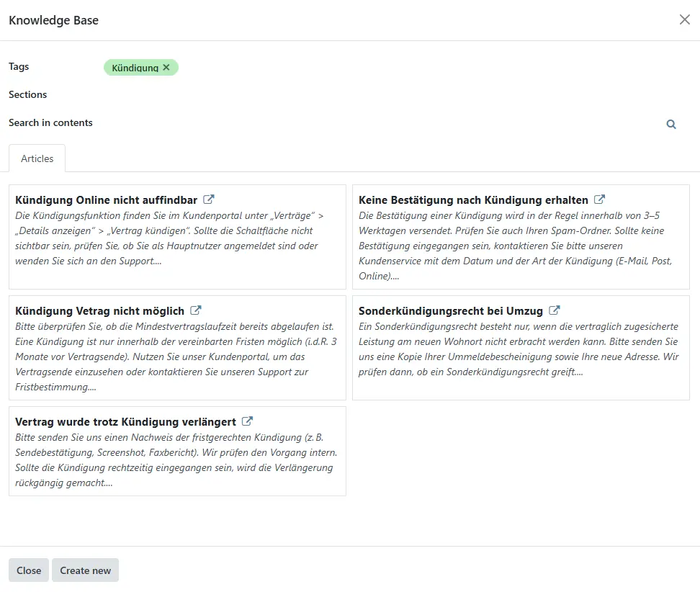
Task: Click the Tags field beside Kündigung
Action: coord(428,68)
